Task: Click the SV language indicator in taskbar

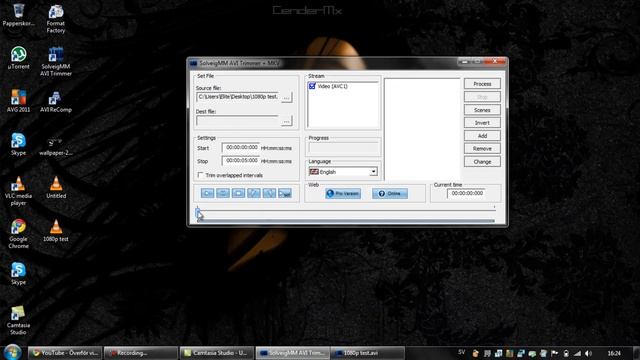Action: [461, 352]
